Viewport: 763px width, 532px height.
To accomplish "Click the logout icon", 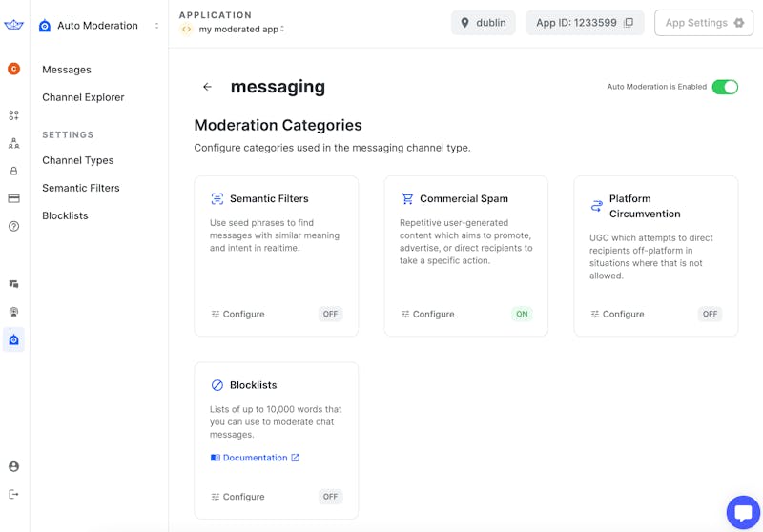I will coord(13,494).
